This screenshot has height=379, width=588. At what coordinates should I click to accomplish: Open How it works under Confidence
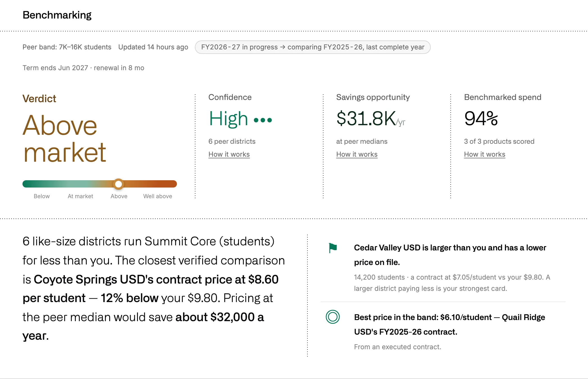[229, 154]
